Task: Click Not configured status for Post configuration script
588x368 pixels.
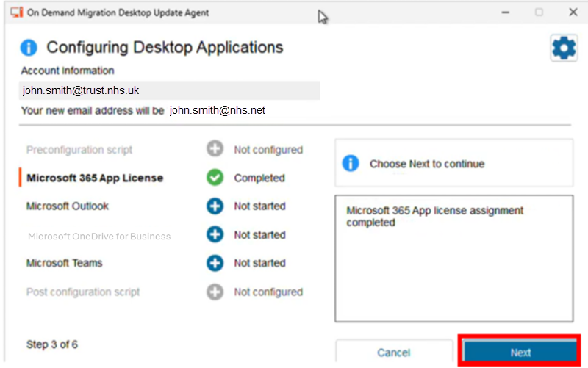Action: [x=268, y=292]
